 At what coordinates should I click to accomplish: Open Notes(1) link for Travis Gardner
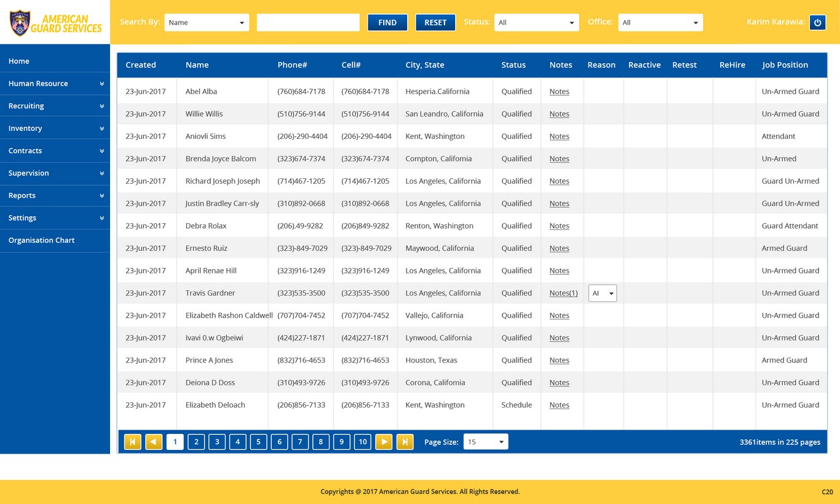563,293
